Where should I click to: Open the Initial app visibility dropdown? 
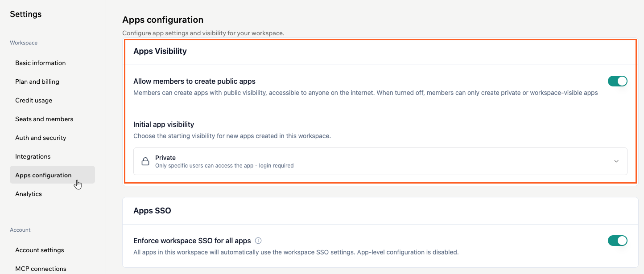pos(380,161)
